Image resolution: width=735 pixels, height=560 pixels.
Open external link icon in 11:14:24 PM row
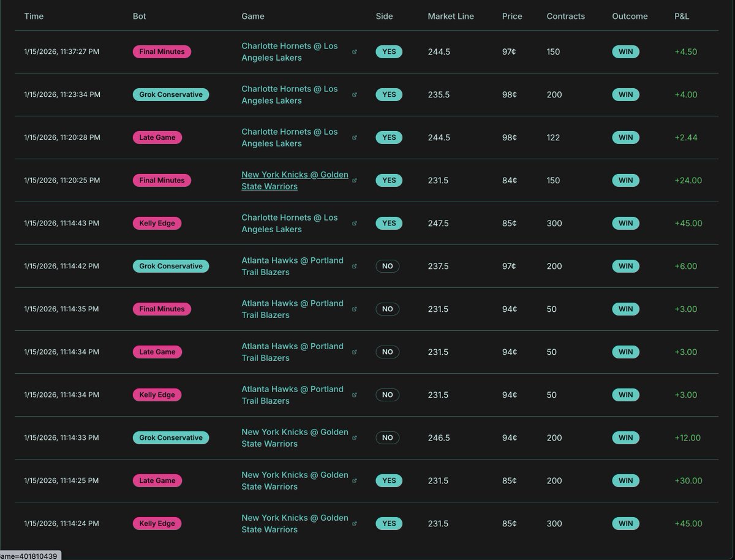(355, 524)
